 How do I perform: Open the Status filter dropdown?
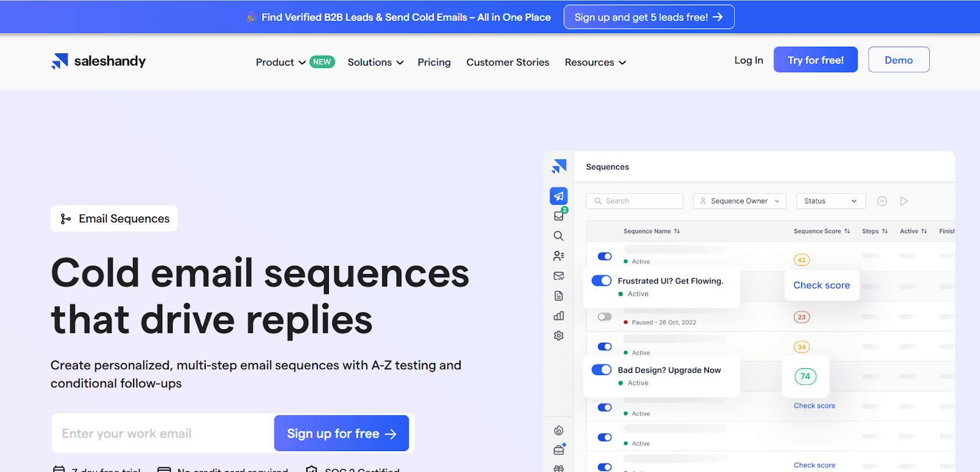pos(831,201)
